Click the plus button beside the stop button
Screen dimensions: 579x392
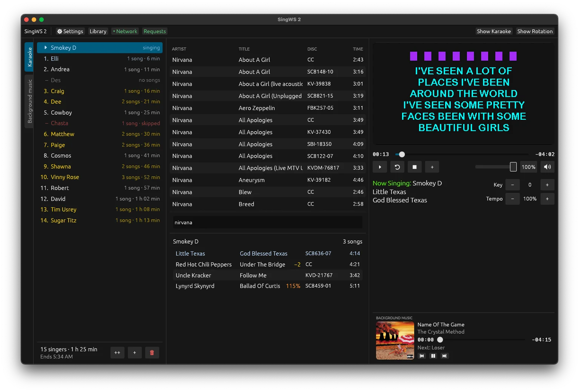pyautogui.click(x=432, y=167)
